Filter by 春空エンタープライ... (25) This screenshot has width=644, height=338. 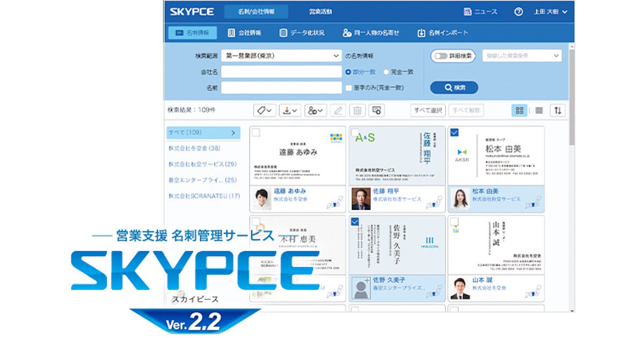203,180
